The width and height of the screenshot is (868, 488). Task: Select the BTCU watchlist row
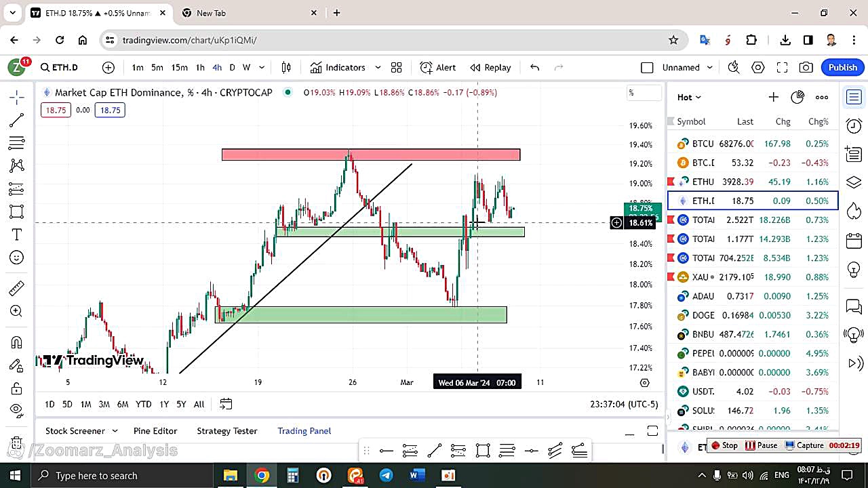click(753, 144)
